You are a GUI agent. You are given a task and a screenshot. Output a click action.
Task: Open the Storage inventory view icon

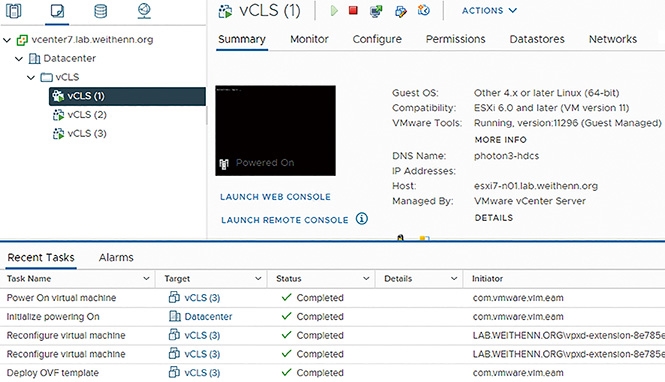point(101,11)
